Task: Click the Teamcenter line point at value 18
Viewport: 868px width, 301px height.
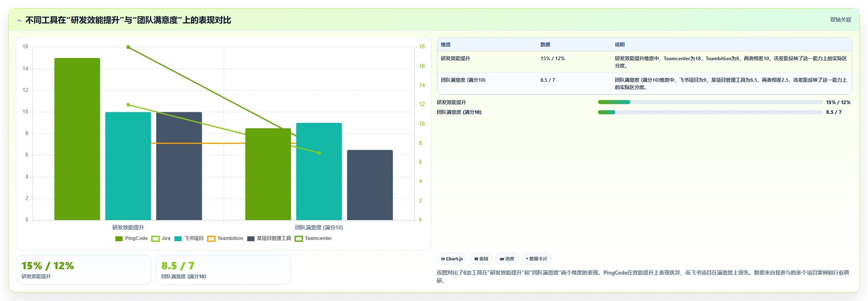Action: click(x=128, y=47)
